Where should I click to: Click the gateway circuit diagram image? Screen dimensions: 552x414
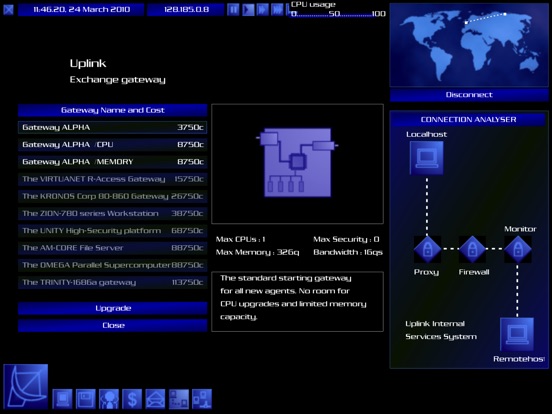coord(297,163)
